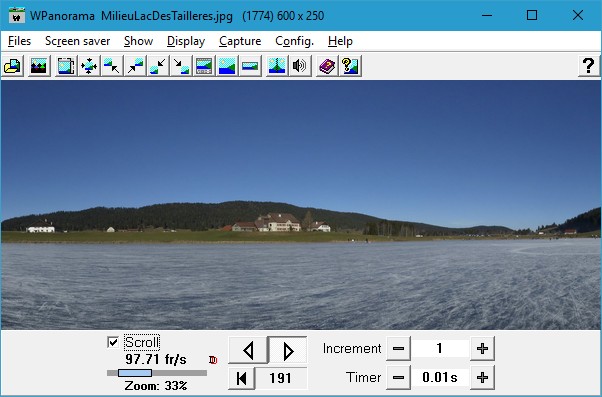The image size is (602, 397).
Task: Open the Show menu
Action: pos(139,41)
